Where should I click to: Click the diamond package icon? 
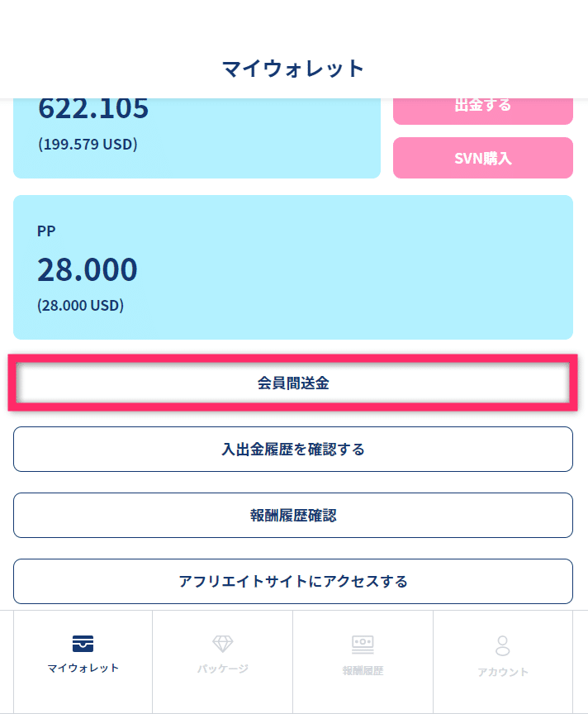click(x=223, y=643)
